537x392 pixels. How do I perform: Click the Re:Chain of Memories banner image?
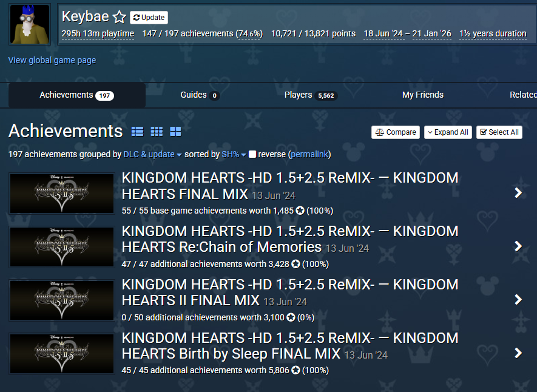(x=62, y=247)
